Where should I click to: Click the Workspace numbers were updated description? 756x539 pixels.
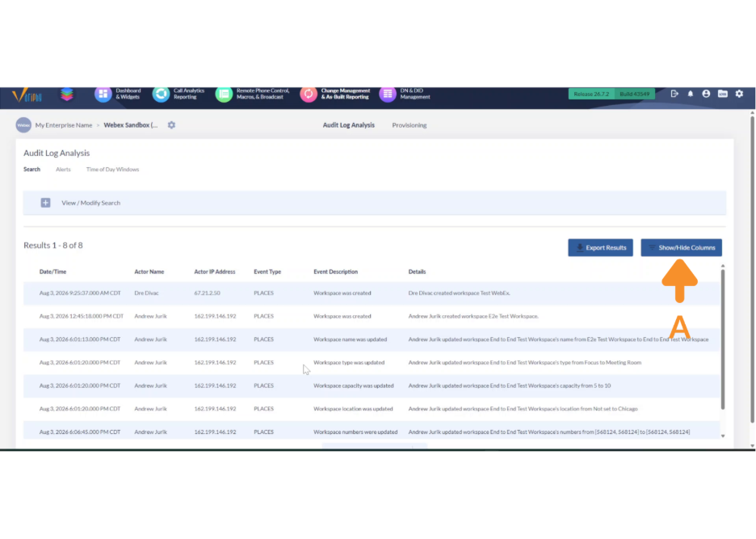[x=355, y=432]
